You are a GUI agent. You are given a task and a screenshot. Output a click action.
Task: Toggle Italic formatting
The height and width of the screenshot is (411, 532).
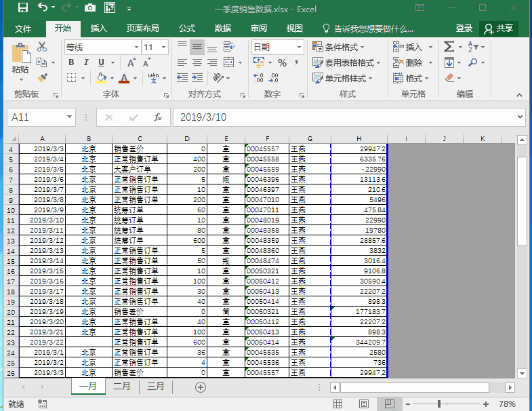pyautogui.click(x=87, y=62)
